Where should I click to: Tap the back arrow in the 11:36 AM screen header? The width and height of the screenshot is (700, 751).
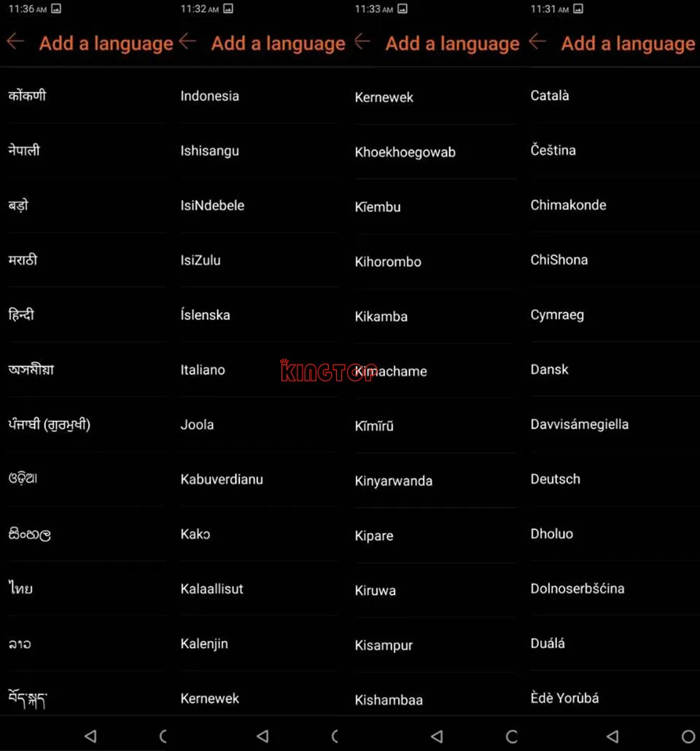tap(15, 42)
